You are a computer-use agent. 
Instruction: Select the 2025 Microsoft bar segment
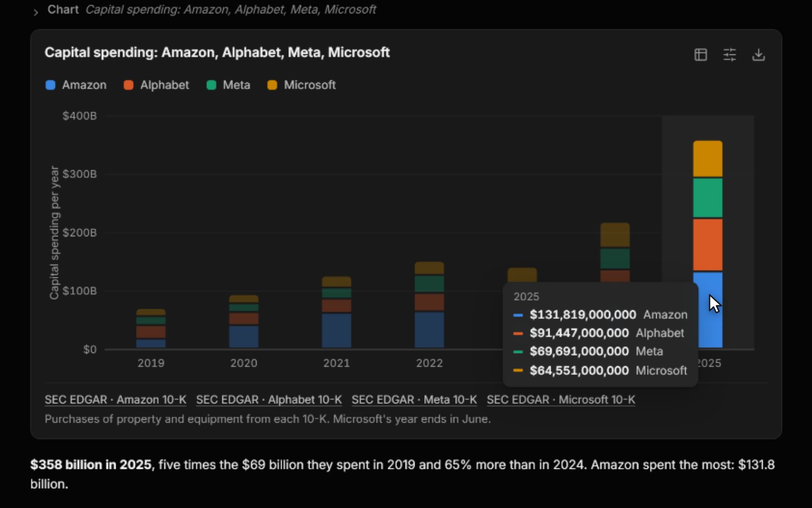707,159
